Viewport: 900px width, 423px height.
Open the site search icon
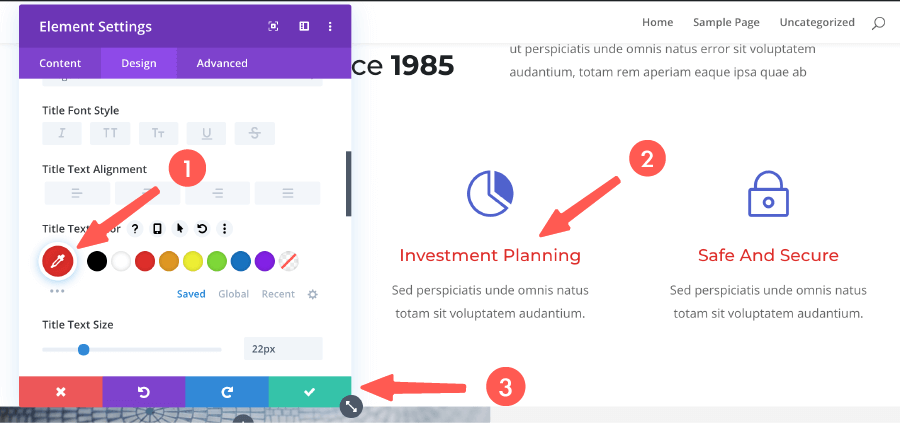(x=878, y=22)
